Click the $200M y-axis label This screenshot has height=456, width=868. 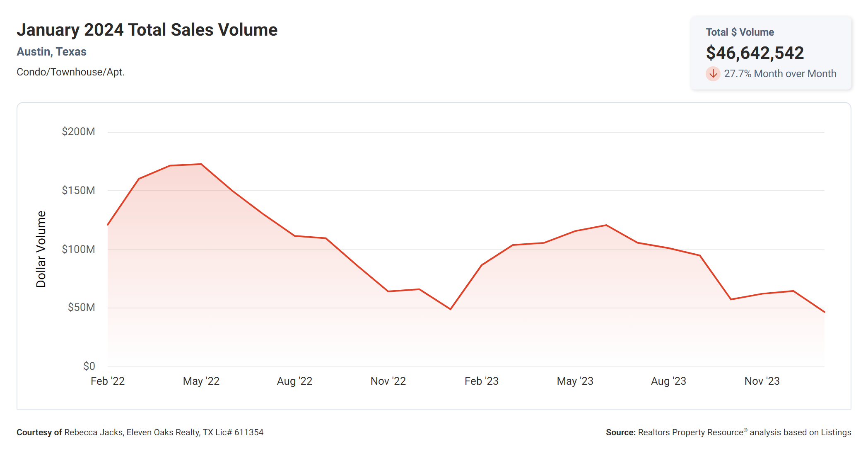coord(78,132)
